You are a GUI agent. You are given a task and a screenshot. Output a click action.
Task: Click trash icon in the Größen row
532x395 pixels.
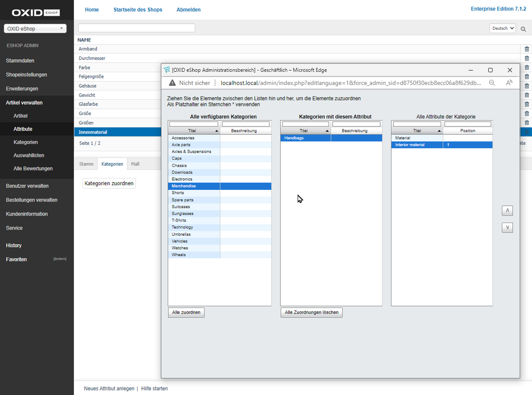click(526, 123)
